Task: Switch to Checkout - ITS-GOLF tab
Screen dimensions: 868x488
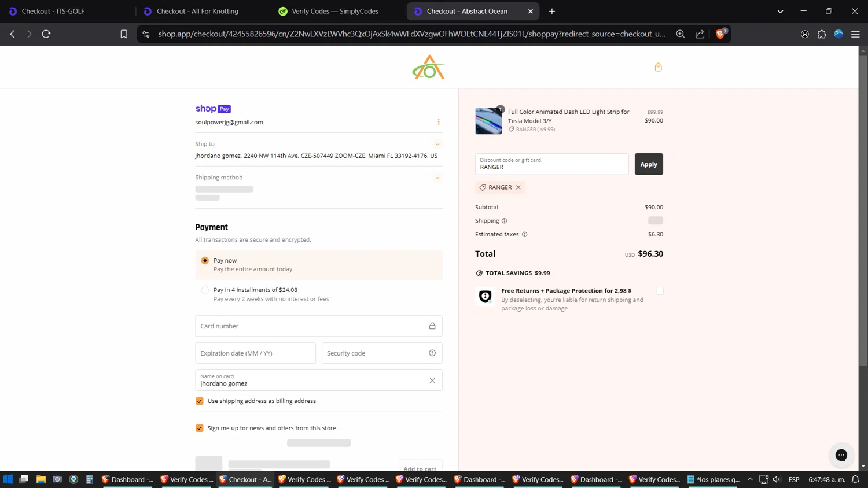Action: (x=67, y=11)
